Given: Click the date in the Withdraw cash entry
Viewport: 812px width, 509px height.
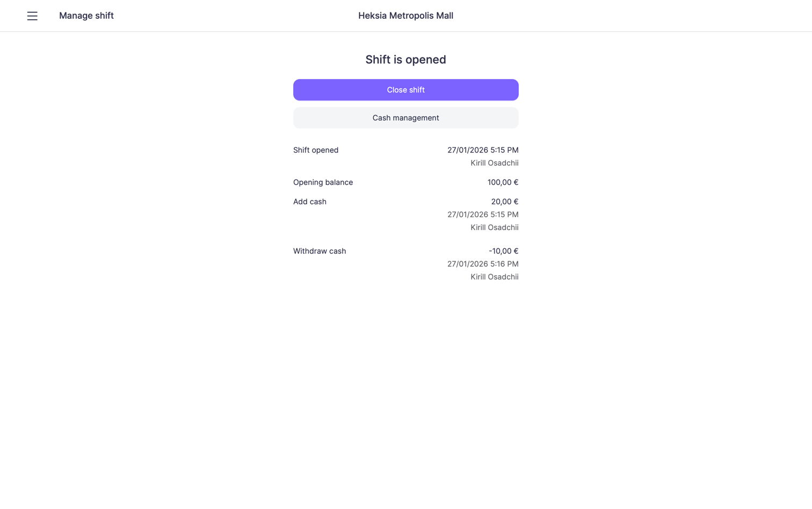Looking at the screenshot, I should pos(467,264).
